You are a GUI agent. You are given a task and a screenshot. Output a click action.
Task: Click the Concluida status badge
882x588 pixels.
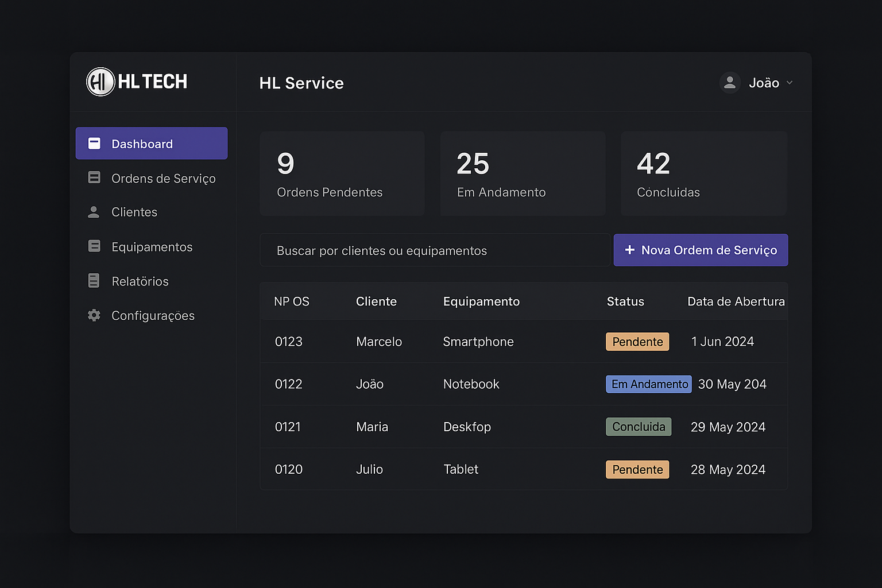639,427
